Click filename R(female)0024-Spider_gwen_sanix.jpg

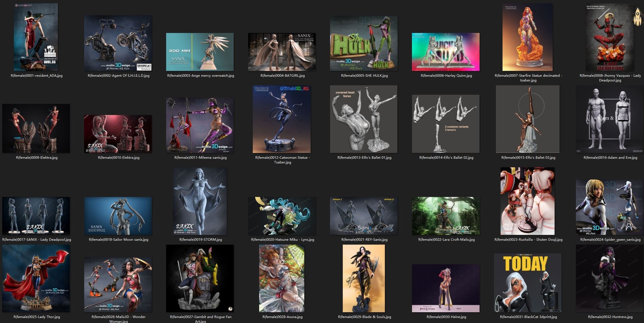tap(610, 239)
